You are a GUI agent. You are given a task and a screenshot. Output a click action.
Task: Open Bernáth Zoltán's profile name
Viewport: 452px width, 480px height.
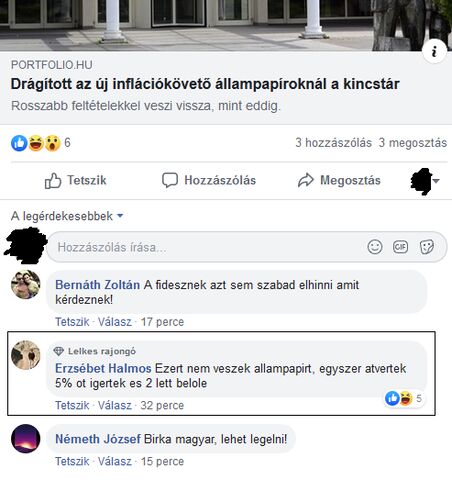pyautogui.click(x=97, y=285)
